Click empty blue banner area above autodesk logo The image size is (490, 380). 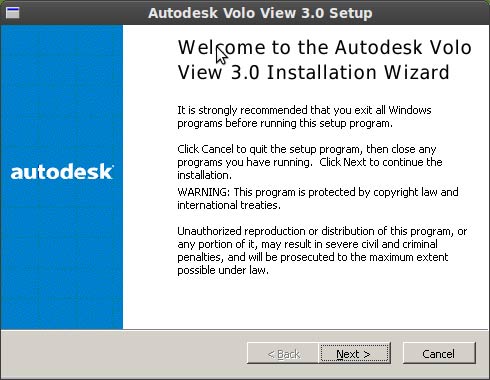(62, 93)
